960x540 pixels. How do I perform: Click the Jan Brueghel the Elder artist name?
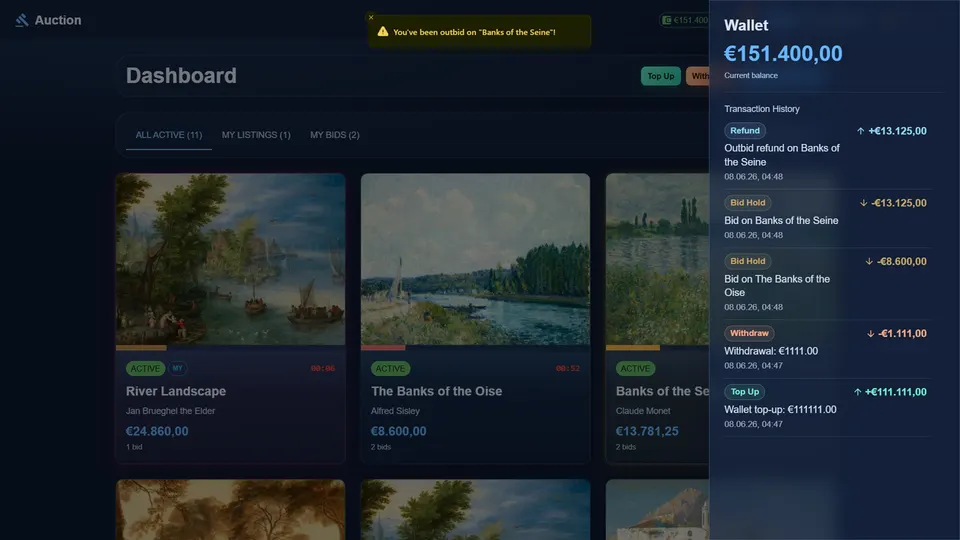pyautogui.click(x=170, y=411)
